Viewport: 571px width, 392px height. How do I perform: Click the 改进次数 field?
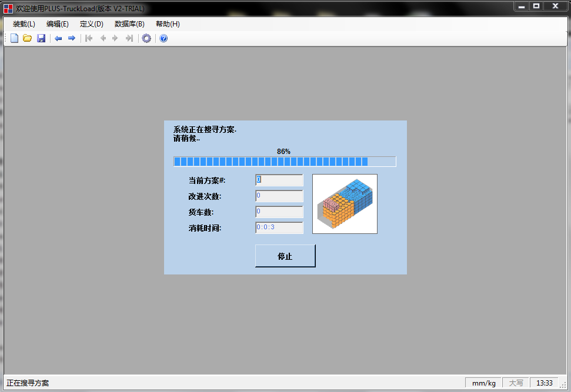(x=279, y=196)
